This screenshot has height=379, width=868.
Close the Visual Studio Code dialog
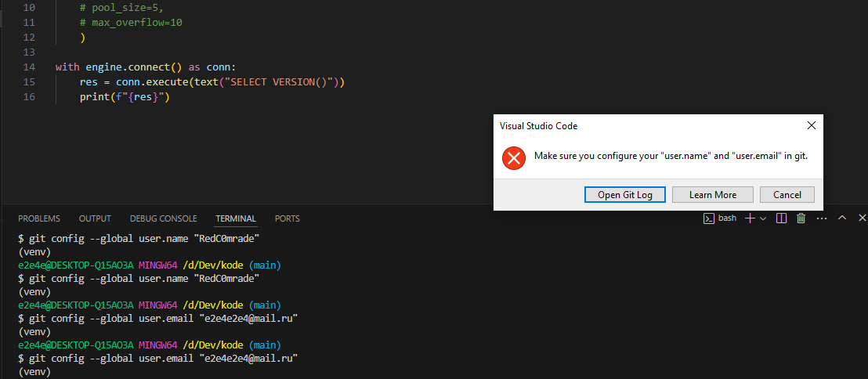pyautogui.click(x=811, y=125)
